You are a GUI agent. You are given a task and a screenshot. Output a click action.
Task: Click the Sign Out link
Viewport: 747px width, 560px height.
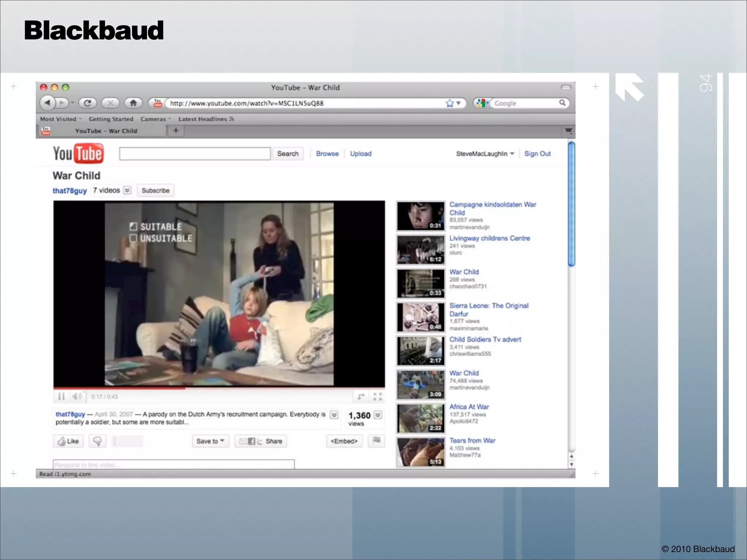pyautogui.click(x=537, y=153)
